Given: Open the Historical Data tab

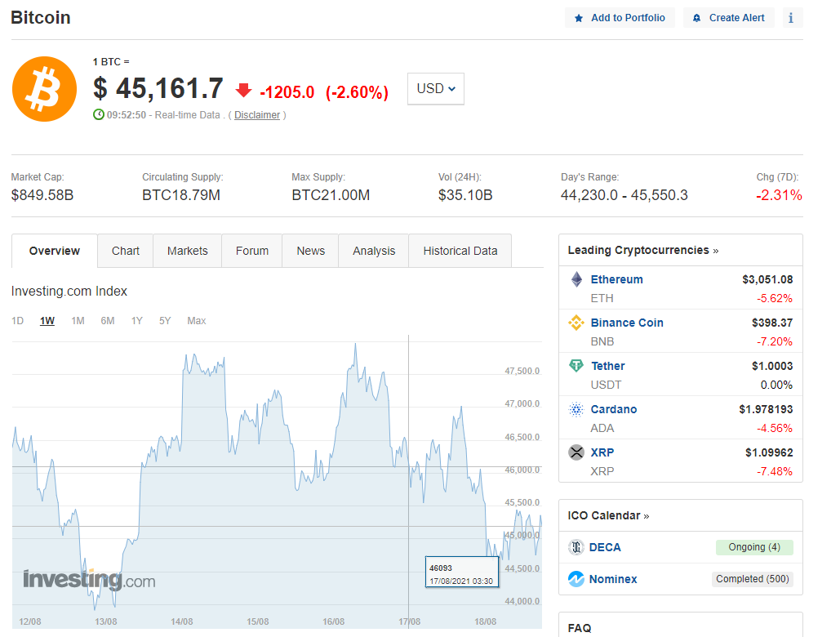Looking at the screenshot, I should 460,251.
